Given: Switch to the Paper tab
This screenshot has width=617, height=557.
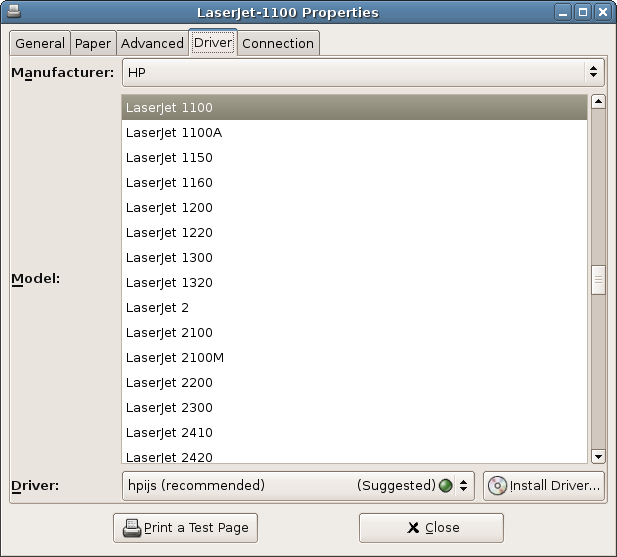Looking at the screenshot, I should coord(93,43).
